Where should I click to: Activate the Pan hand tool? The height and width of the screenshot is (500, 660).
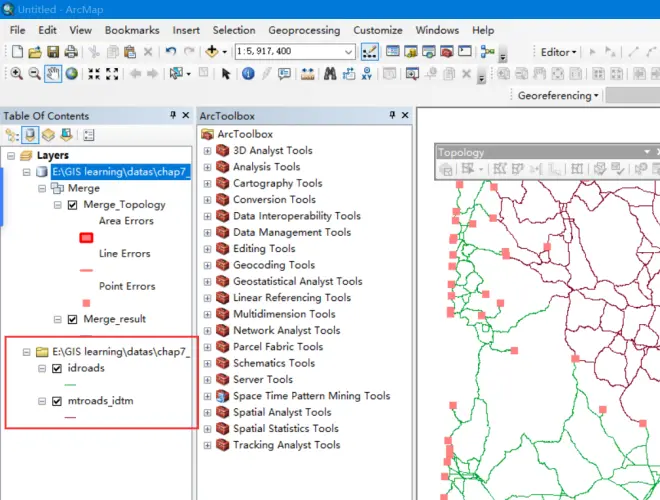(53, 74)
